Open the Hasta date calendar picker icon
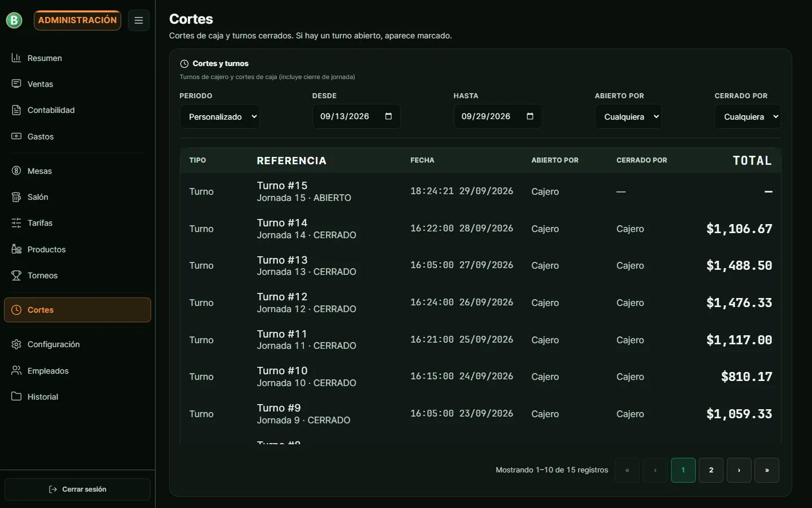 [x=530, y=116]
